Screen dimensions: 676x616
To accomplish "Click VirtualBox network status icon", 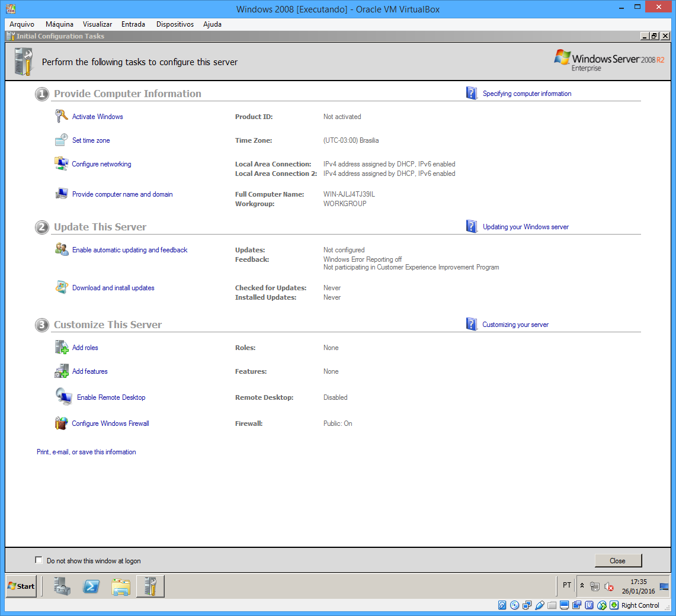I will pos(527,605).
